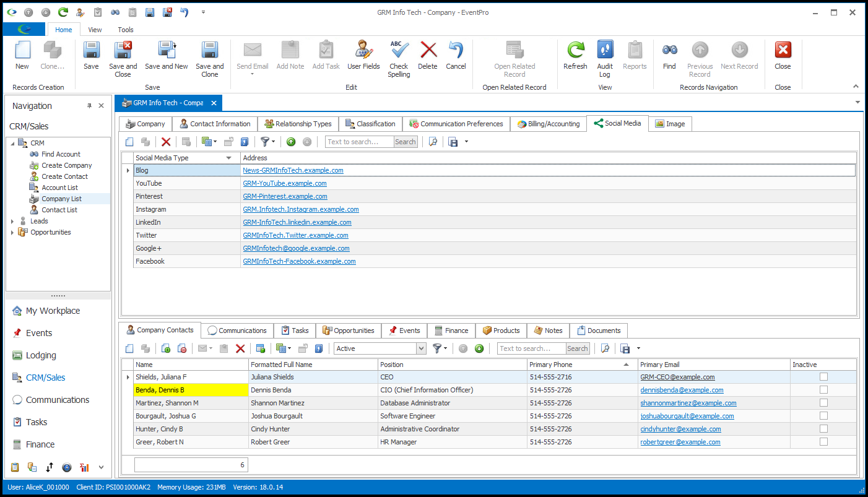
Task: Click the new record icon in the Social Media toolbar
Action: [x=129, y=142]
